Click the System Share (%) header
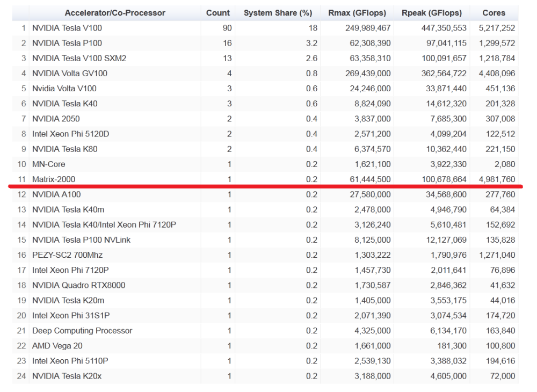This screenshot has width=537, height=392. (278, 13)
